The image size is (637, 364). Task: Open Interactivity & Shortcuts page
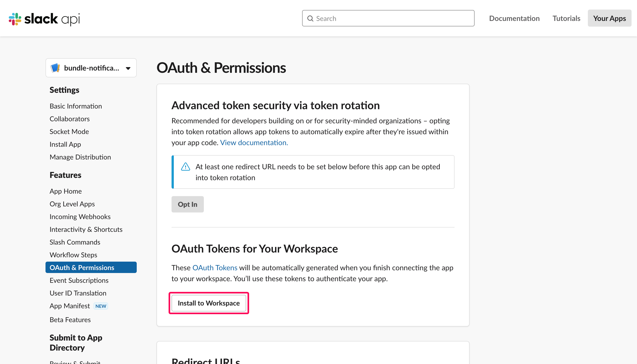click(x=86, y=229)
